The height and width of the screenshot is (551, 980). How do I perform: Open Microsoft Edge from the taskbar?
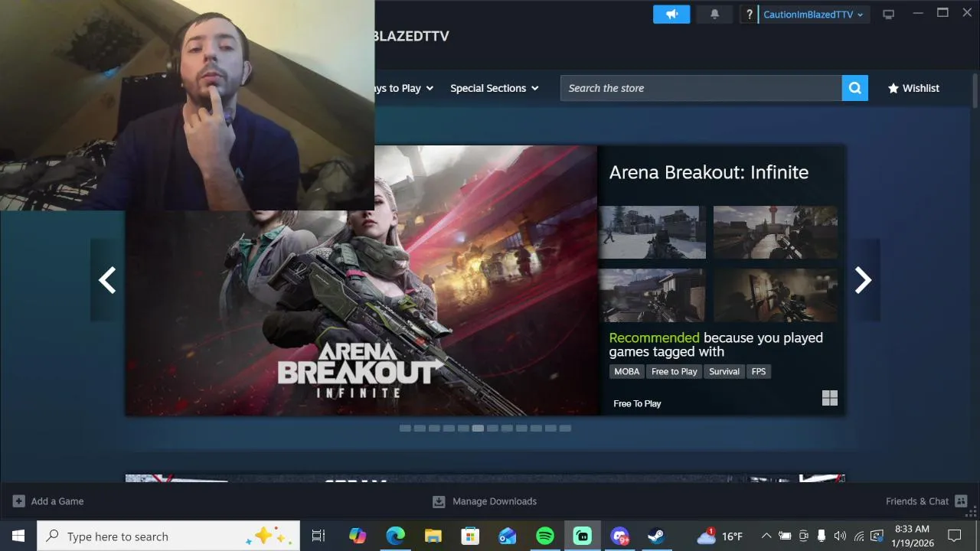point(395,536)
